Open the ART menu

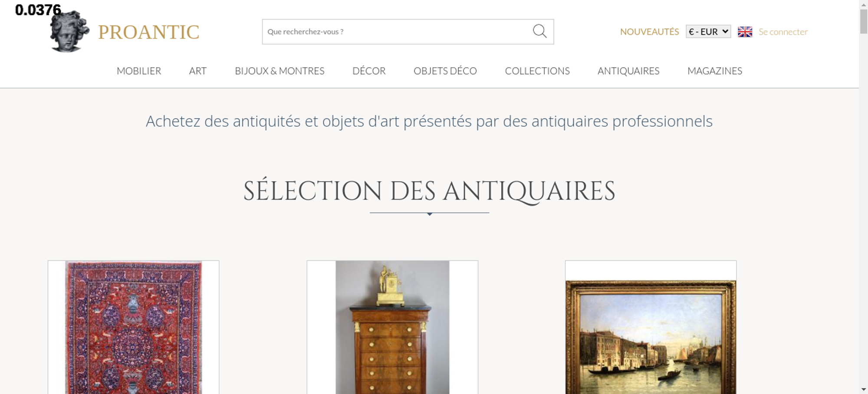[x=198, y=71]
